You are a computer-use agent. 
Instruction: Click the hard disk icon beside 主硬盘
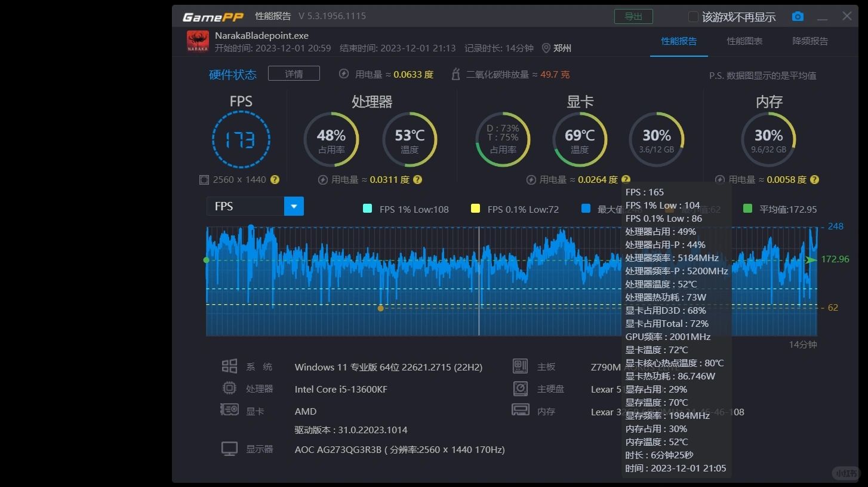point(521,388)
